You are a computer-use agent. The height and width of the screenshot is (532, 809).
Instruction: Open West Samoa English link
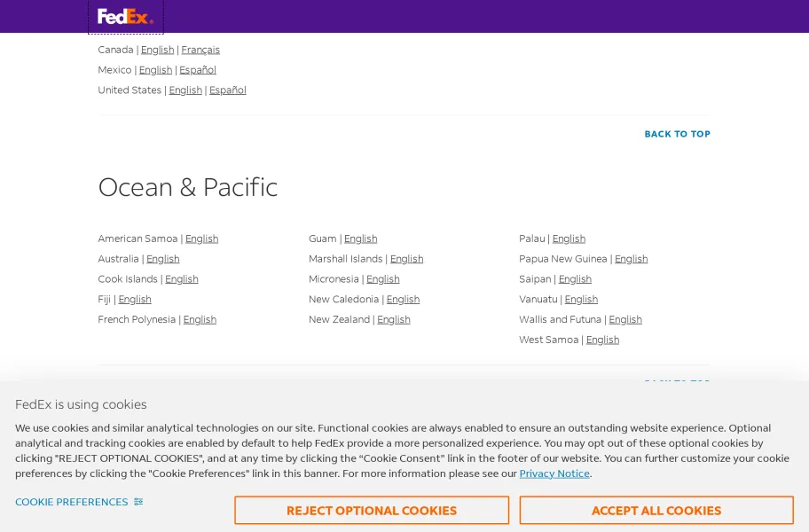pyautogui.click(x=602, y=340)
